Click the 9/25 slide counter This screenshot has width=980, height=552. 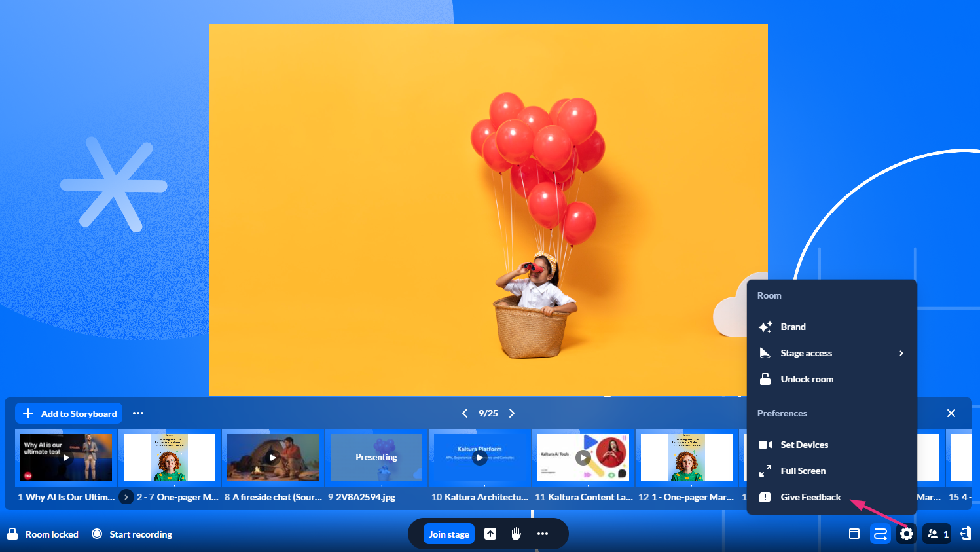pos(488,413)
